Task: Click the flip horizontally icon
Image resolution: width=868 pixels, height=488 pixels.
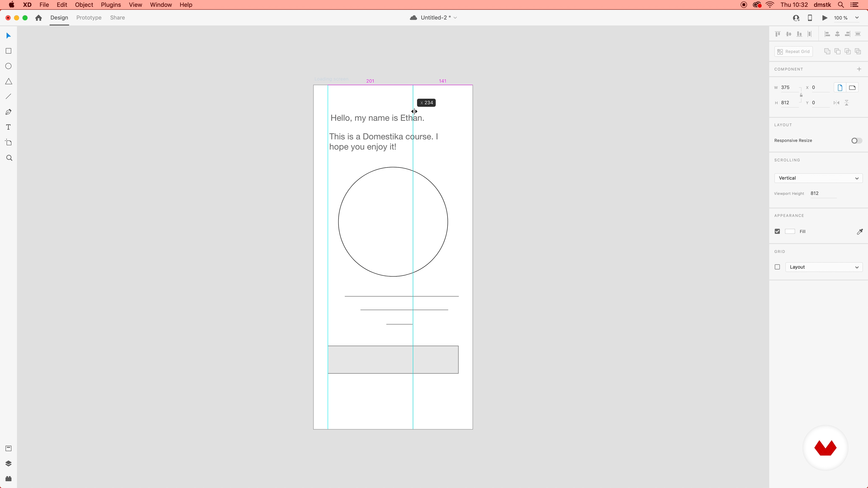Action: [x=836, y=103]
